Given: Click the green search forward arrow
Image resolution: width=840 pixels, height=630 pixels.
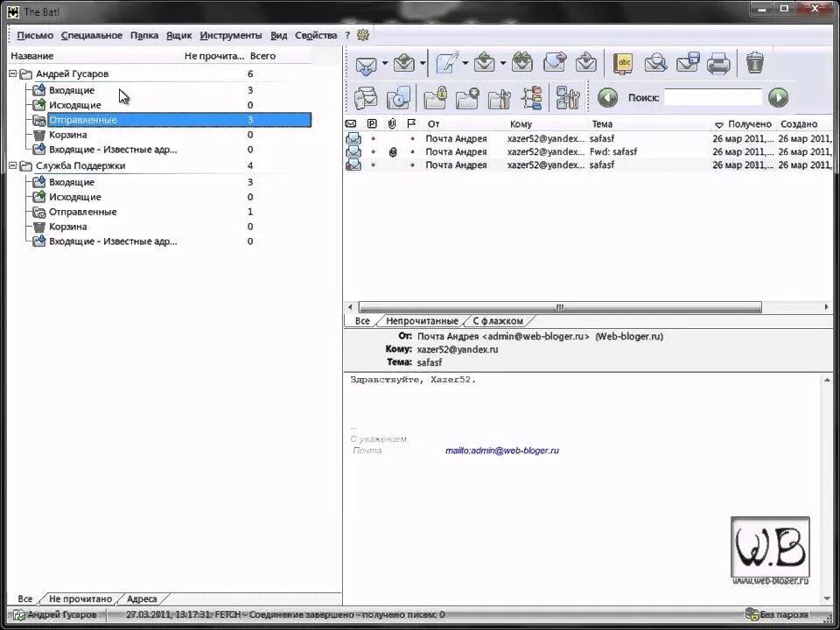Looking at the screenshot, I should click(778, 97).
